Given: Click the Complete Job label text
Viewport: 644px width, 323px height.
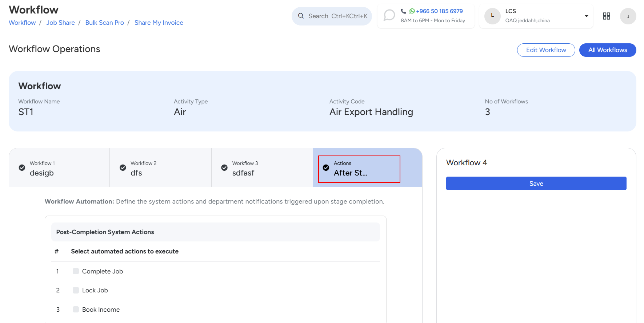Looking at the screenshot, I should coord(103,271).
